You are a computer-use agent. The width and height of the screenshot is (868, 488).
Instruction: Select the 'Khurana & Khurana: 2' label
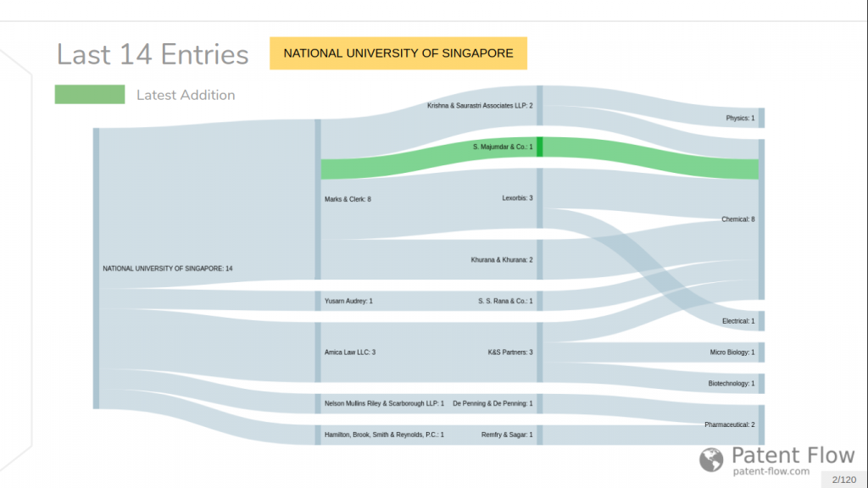point(502,259)
